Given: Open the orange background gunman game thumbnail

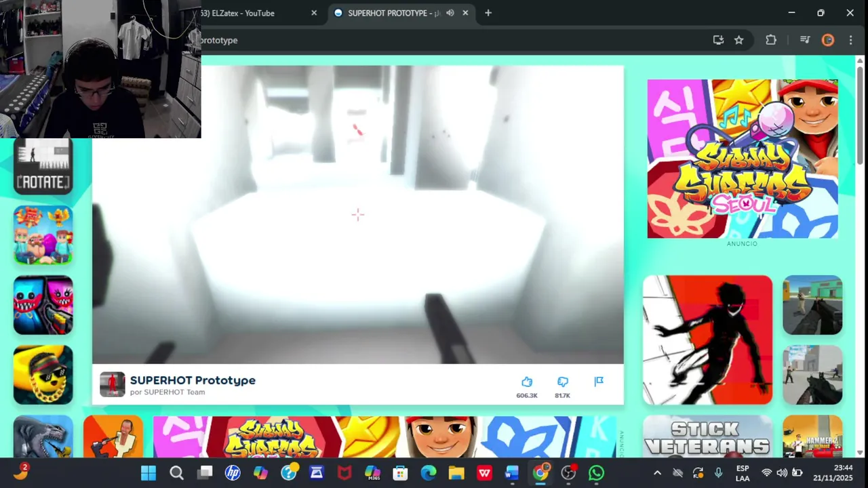Looking at the screenshot, I should 113,436.
